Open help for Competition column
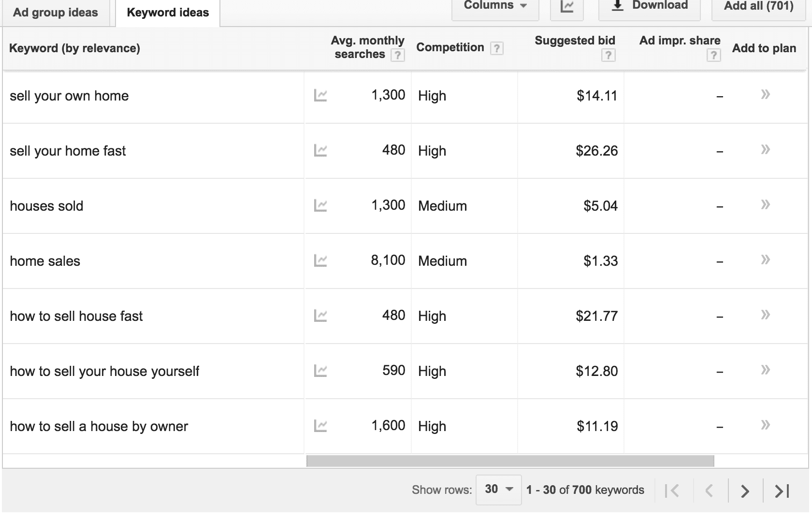Viewport: 812px width, 519px height. tap(496, 48)
